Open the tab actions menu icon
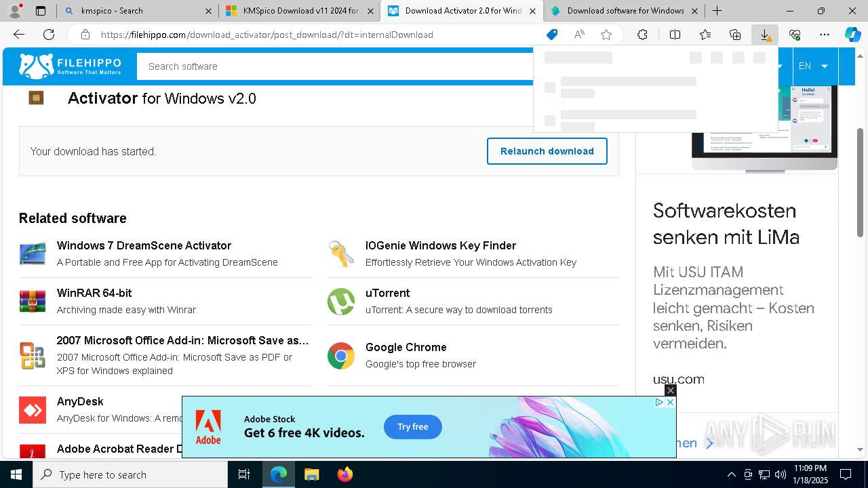The width and height of the screenshot is (868, 488). (41, 11)
